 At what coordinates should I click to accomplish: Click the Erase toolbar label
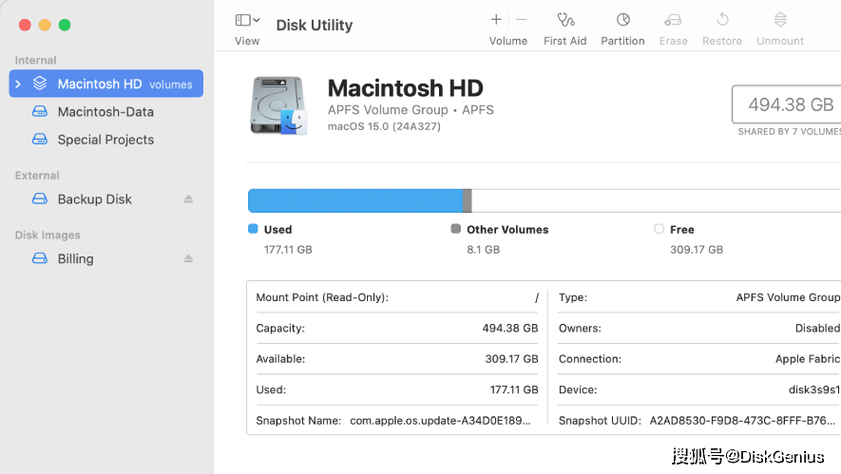673,41
